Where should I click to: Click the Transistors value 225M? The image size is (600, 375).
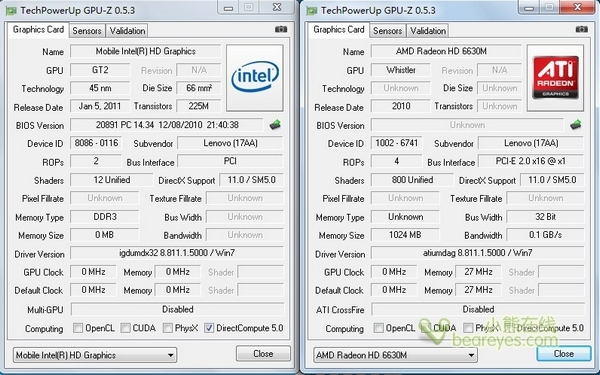click(x=199, y=106)
